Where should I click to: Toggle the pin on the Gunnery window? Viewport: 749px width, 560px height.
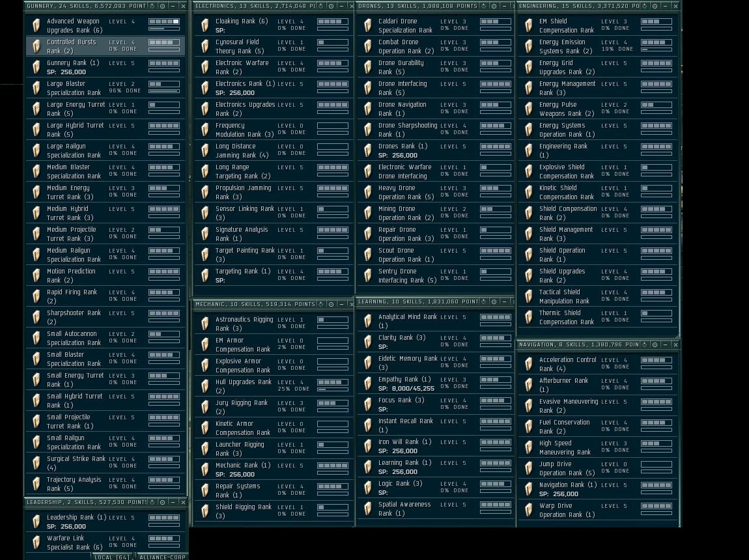click(163, 7)
